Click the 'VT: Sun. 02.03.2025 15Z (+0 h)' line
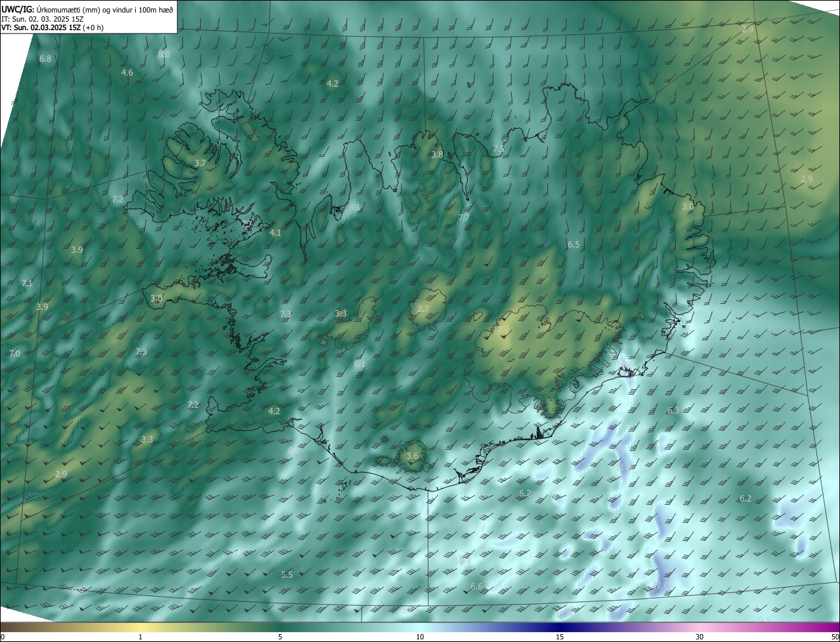Screen dimensions: 840x642 pos(52,28)
